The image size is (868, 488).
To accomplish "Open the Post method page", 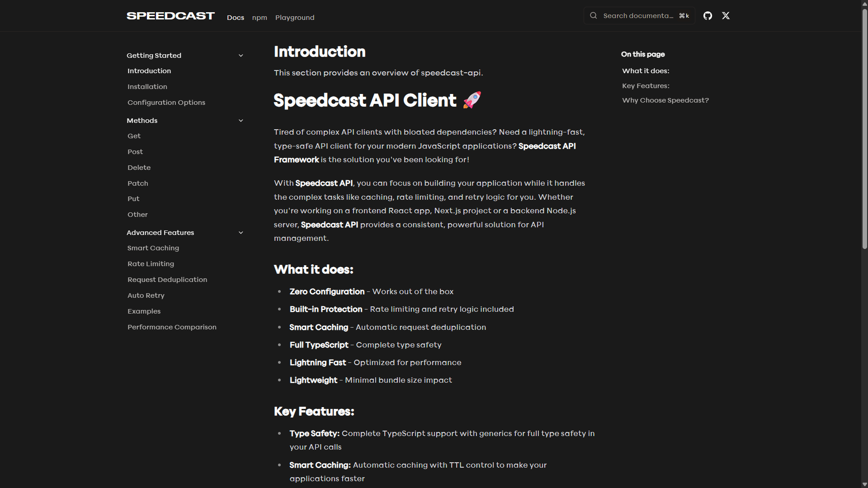I will [x=135, y=152].
